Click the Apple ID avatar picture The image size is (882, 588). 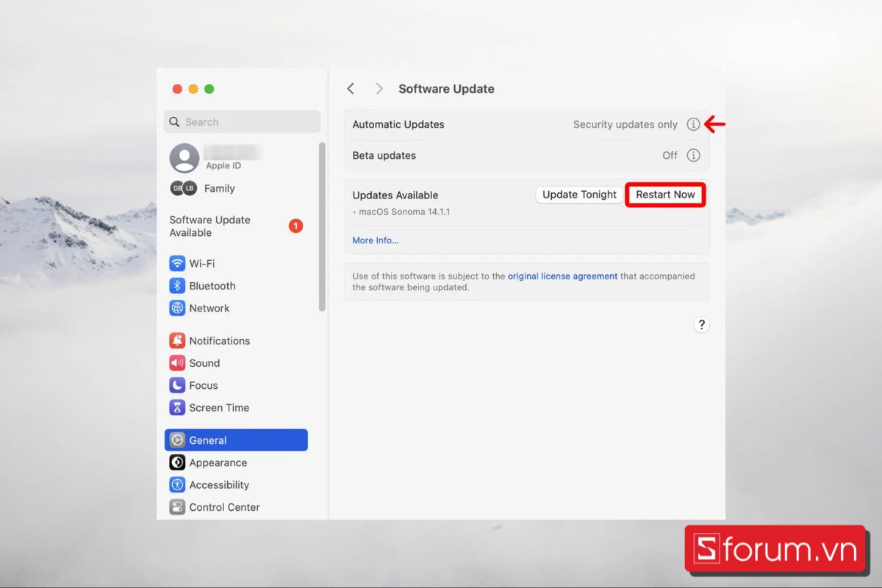(x=184, y=158)
